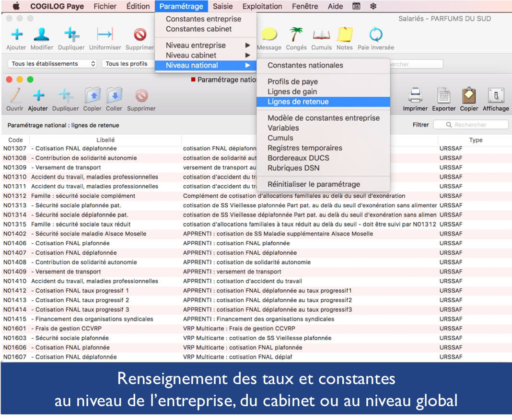This screenshot has width=512, height=420.
Task: Open the Édition menu
Action: tap(138, 6)
